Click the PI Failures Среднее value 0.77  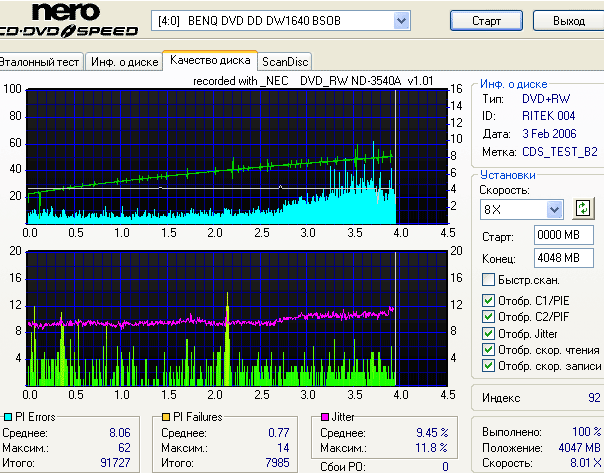279,433
